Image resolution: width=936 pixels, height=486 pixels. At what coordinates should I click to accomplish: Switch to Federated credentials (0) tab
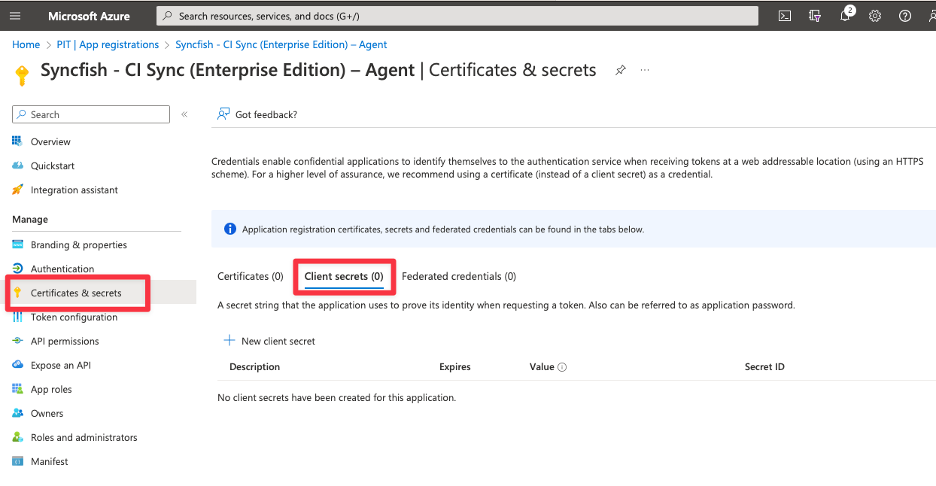(x=458, y=276)
